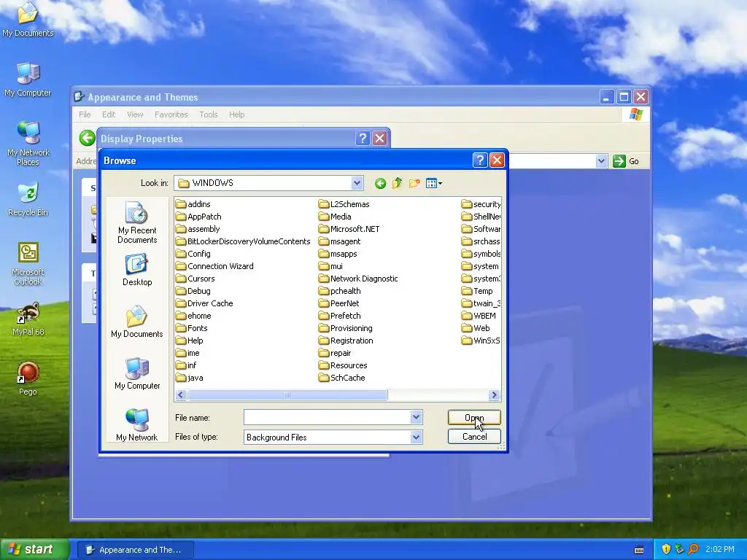Go back to last folder in Browse toolbar
This screenshot has width=747, height=560.
tap(379, 183)
